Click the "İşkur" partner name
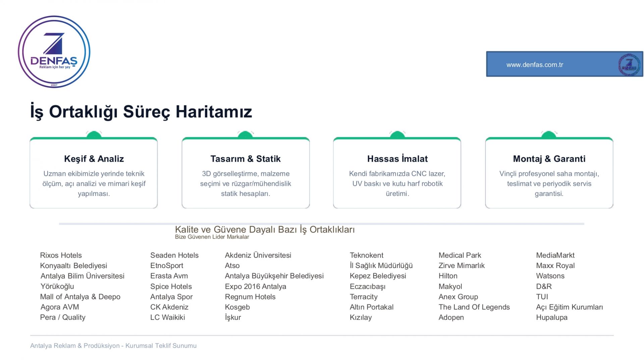This screenshot has height=362, width=644. (x=233, y=317)
